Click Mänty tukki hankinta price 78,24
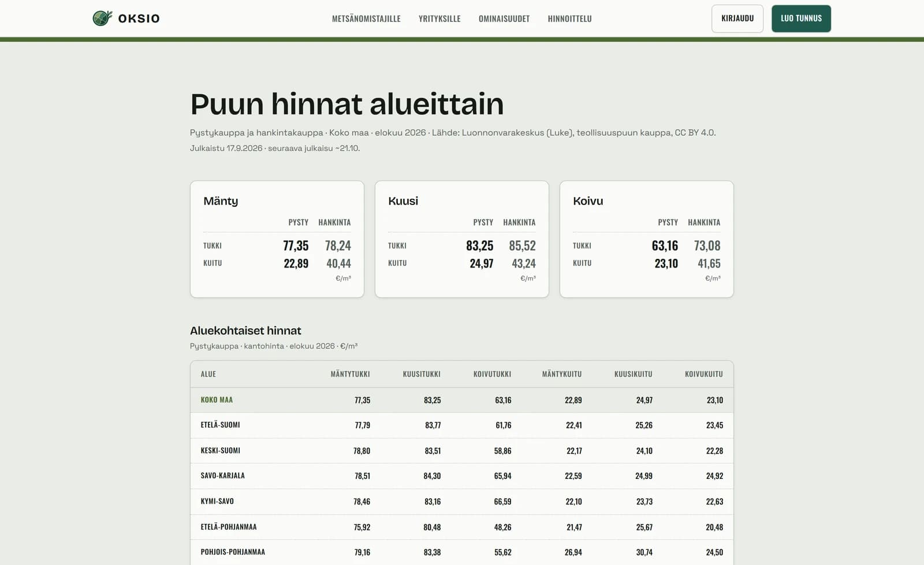Image resolution: width=924 pixels, height=565 pixels. point(338,246)
